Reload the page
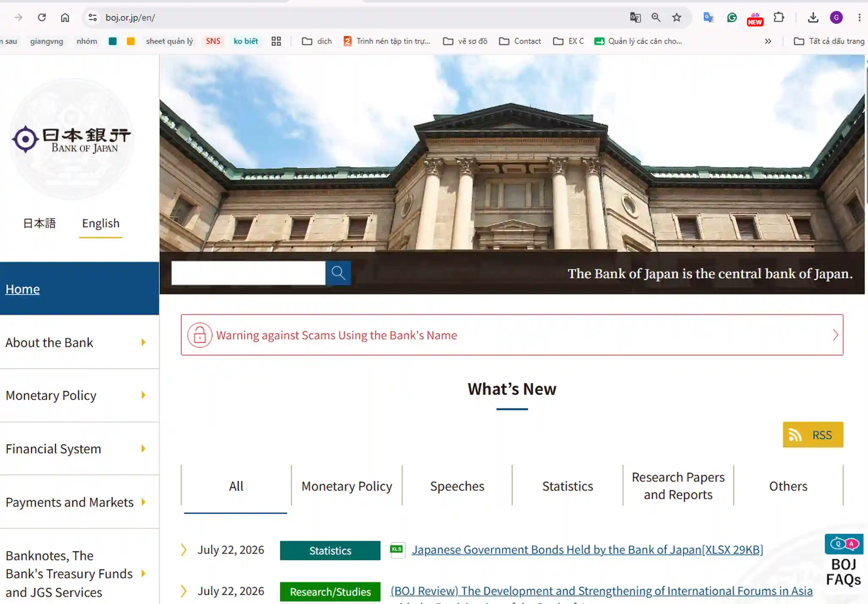Viewport: 868px width, 604px height. point(42,17)
